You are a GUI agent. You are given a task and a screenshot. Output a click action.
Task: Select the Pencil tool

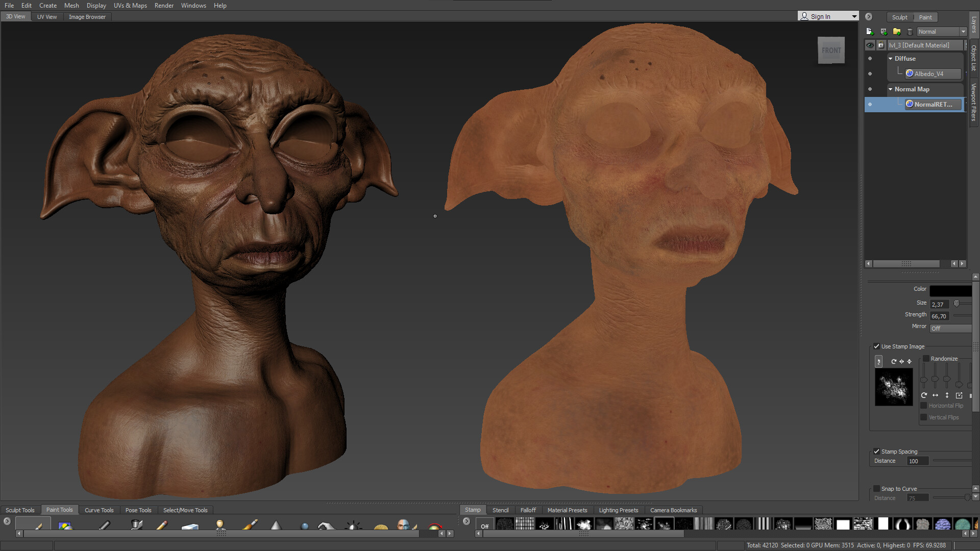pyautogui.click(x=162, y=524)
